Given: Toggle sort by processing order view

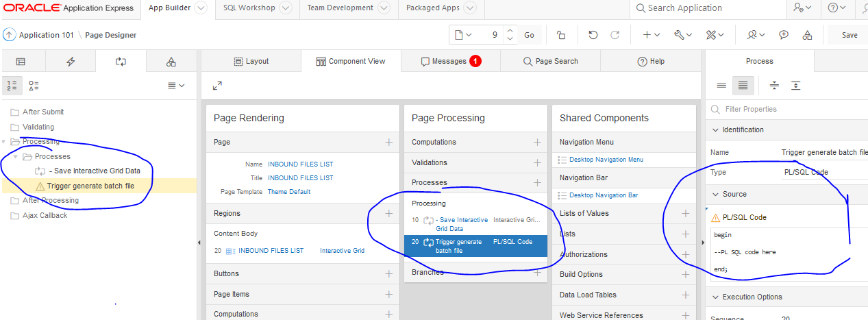Looking at the screenshot, I should 12,86.
